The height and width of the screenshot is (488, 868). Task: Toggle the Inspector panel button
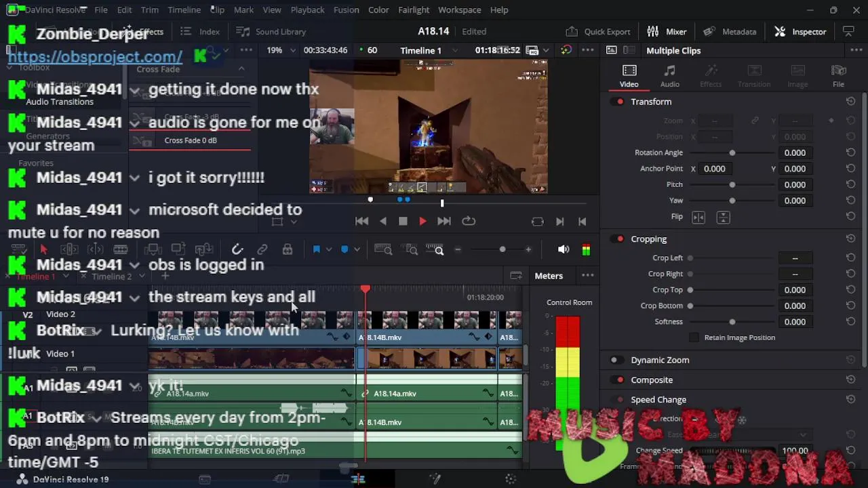tap(801, 32)
